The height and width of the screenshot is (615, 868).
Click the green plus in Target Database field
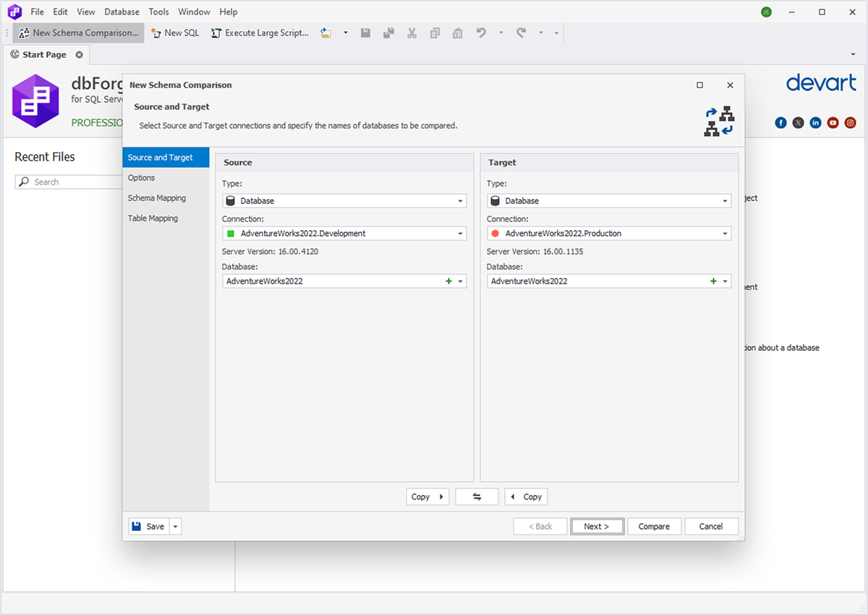pos(713,281)
